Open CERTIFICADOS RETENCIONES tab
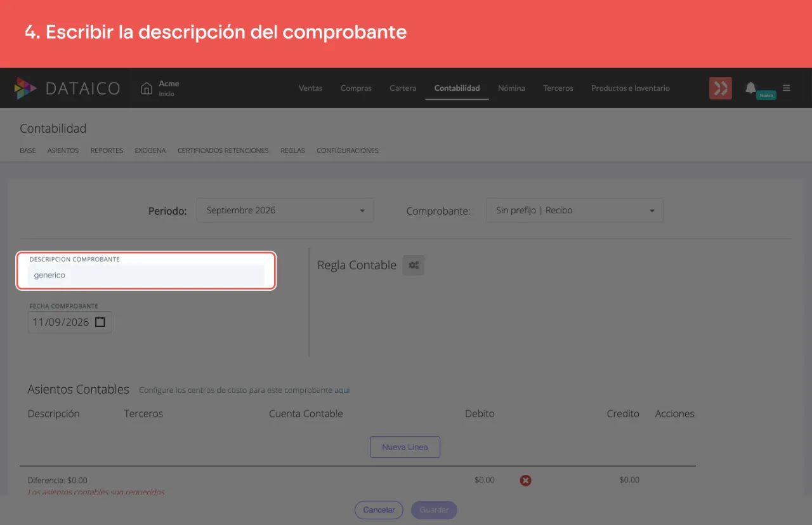Image resolution: width=812 pixels, height=525 pixels. coord(223,150)
